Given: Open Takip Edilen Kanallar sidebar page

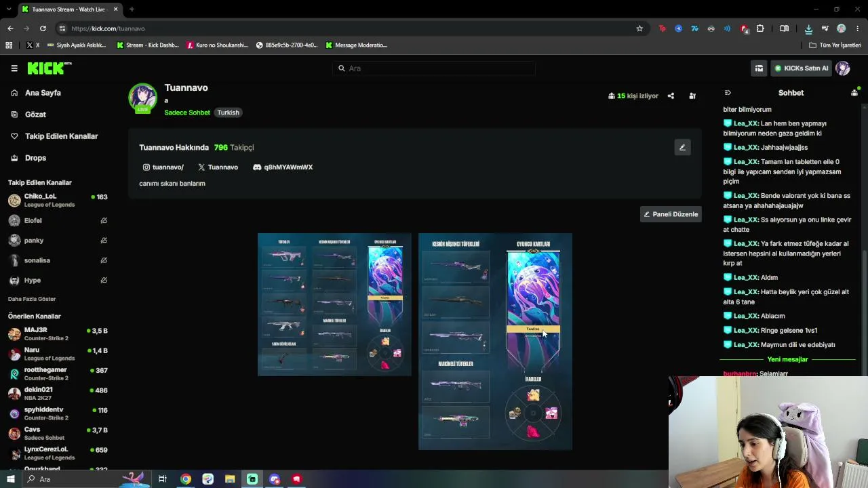Looking at the screenshot, I should click(x=61, y=136).
